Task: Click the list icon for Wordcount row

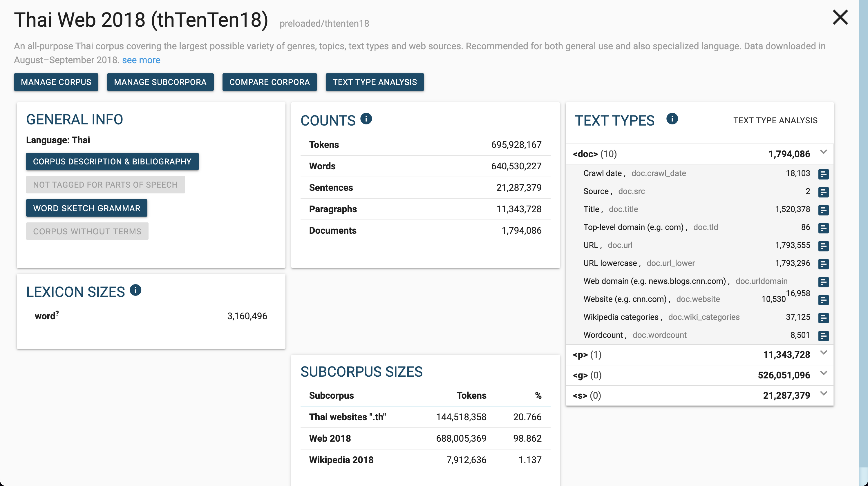Action: [823, 336]
